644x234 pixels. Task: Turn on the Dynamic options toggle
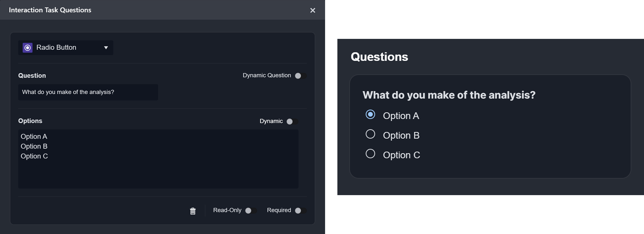pos(292,121)
